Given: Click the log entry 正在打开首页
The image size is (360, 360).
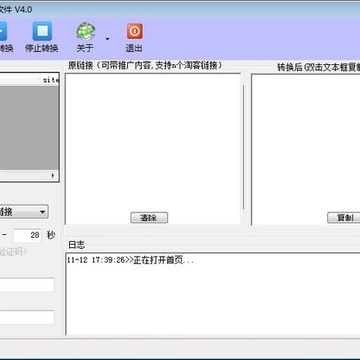Looking at the screenshot, I should pyautogui.click(x=130, y=260).
